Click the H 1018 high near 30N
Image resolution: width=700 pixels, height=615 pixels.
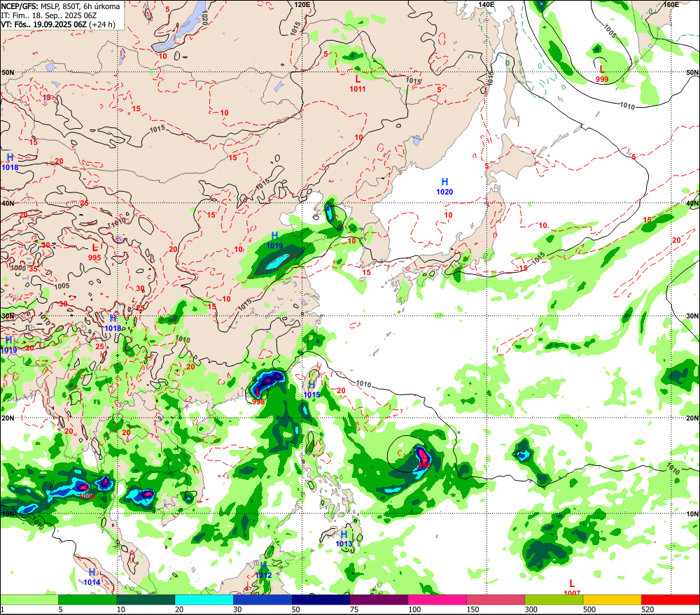(x=113, y=323)
